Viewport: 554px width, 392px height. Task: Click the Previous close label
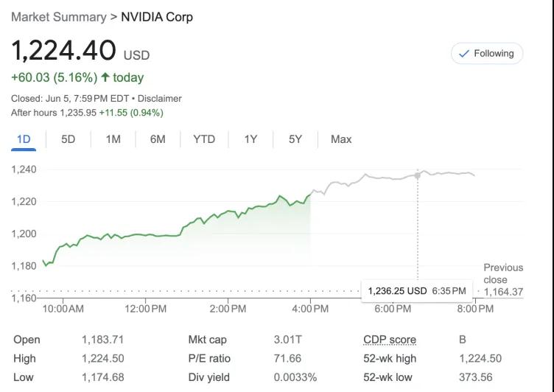(503, 273)
